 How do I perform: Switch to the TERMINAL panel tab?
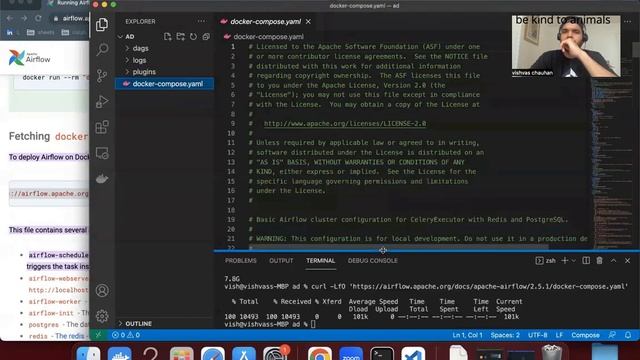tap(320, 260)
